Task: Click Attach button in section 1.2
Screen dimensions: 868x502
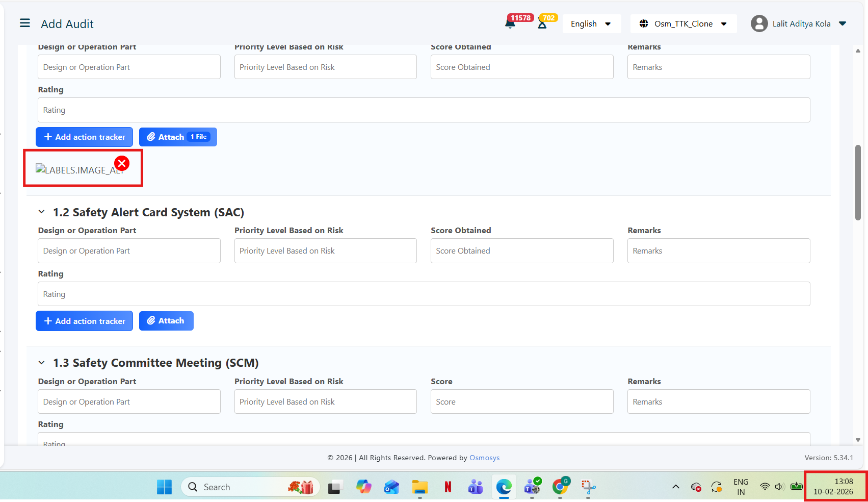Action: [166, 321]
